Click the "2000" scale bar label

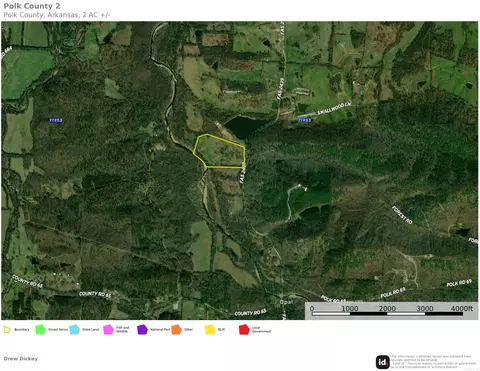click(x=387, y=309)
